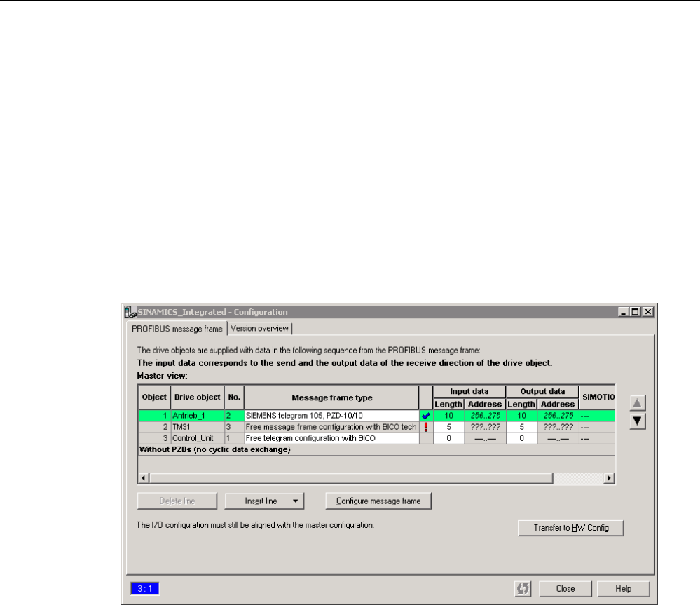Click the move-up arrow beside the table
The image size is (700, 605).
tap(637, 402)
